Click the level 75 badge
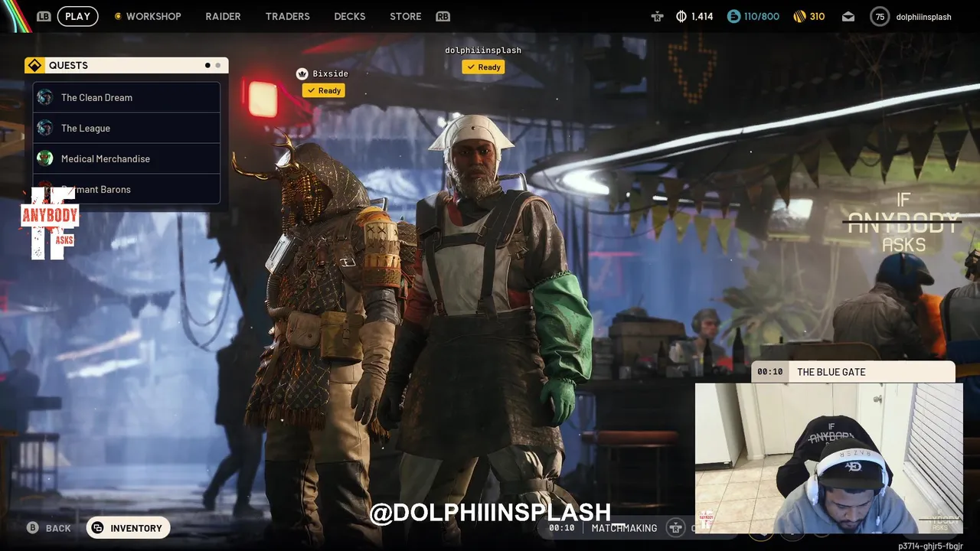Screen dimensions: 980x551 (880, 16)
